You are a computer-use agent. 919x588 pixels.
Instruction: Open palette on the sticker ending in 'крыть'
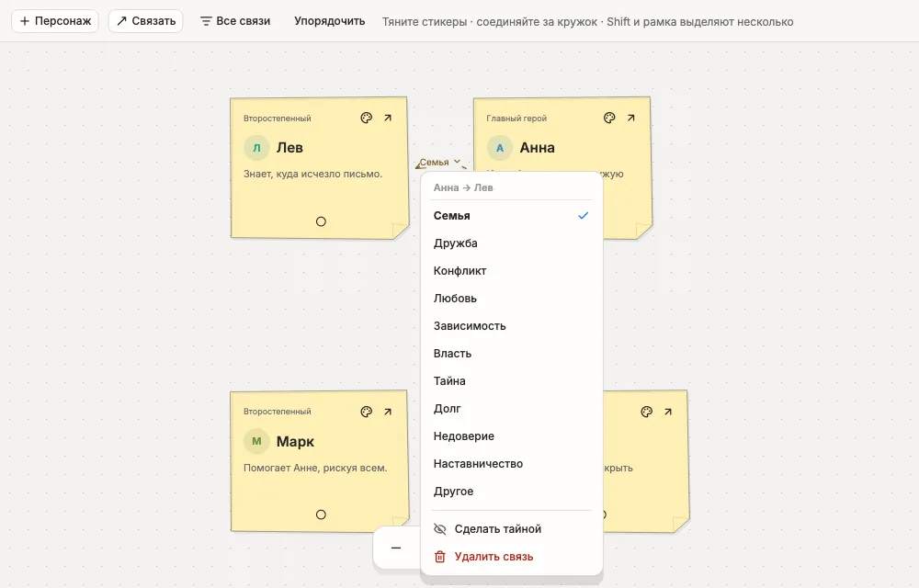(646, 412)
